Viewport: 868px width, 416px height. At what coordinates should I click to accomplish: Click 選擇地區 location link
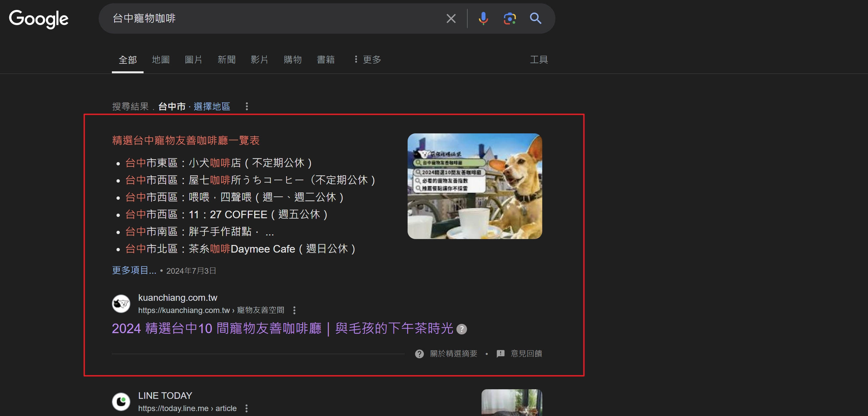[x=212, y=107]
